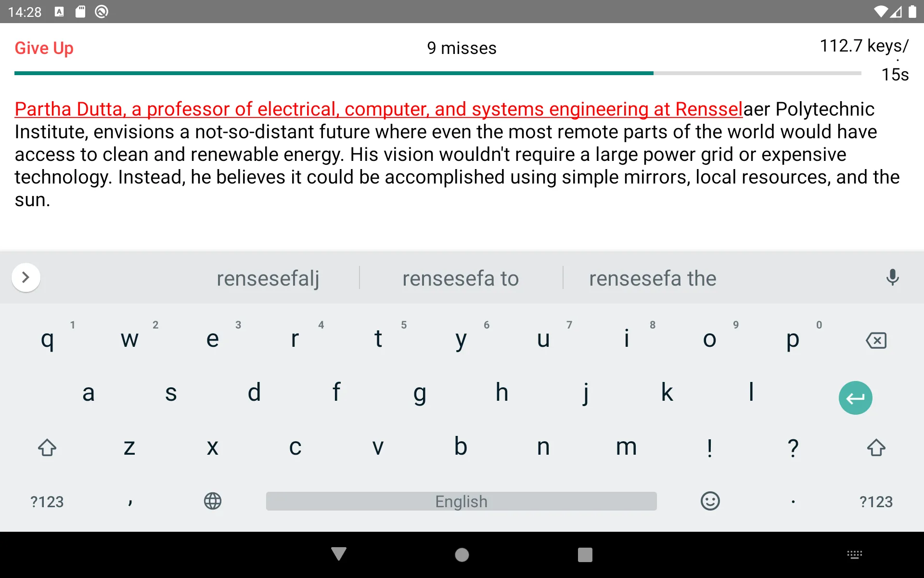Screen dimensions: 924x578
Task: Tap the English spacebar language label
Action: 462,500
